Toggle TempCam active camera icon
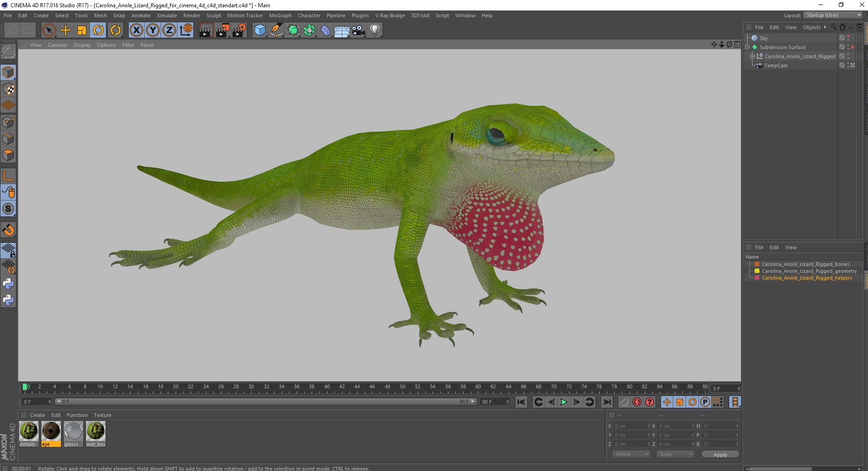 (853, 65)
